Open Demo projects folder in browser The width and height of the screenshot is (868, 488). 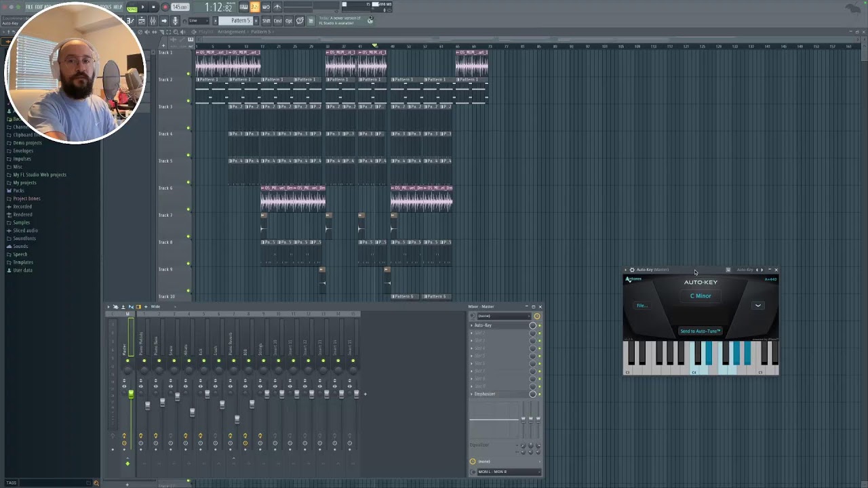tap(27, 143)
